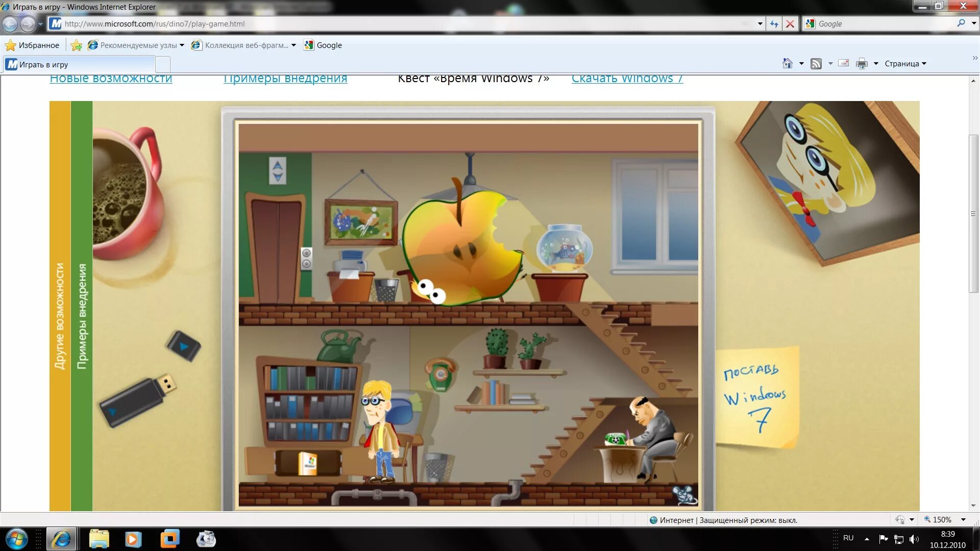The height and width of the screenshot is (551, 980).
Task: Open the address bar history dropdown
Action: click(x=759, y=24)
